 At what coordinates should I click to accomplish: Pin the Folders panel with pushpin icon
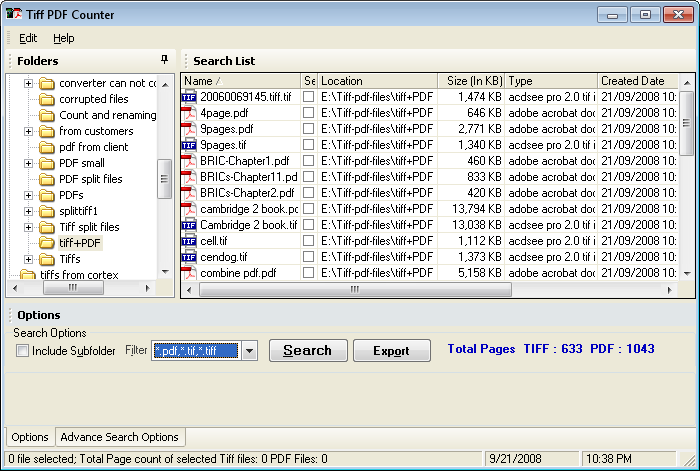click(x=164, y=60)
